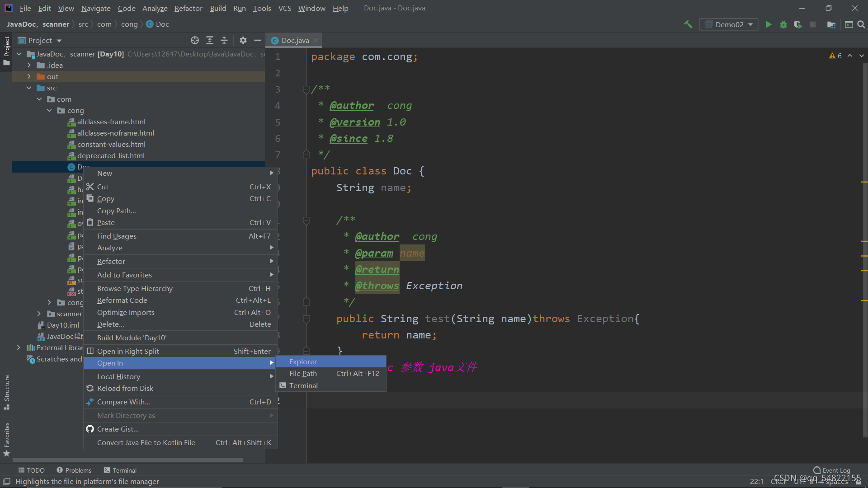
Task: Open the File menu
Action: [25, 8]
